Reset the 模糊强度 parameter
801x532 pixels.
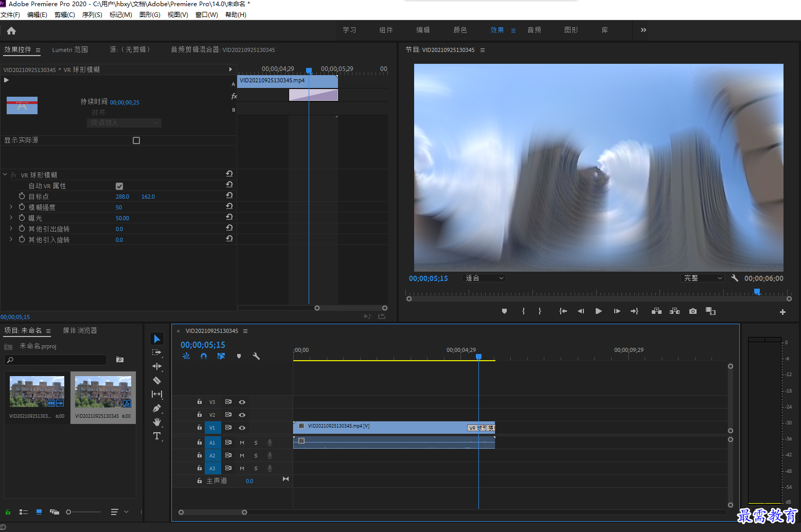229,206
